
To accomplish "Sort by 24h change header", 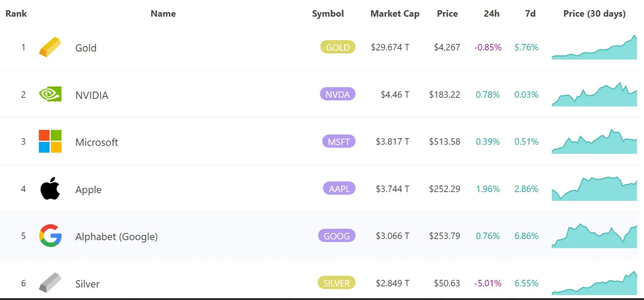I will [x=492, y=14].
